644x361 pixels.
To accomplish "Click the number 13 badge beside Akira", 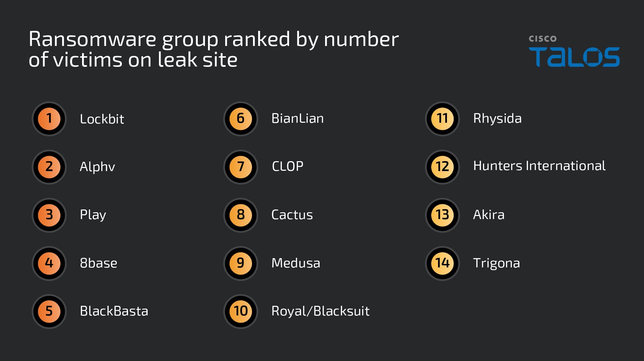I will tap(442, 215).
